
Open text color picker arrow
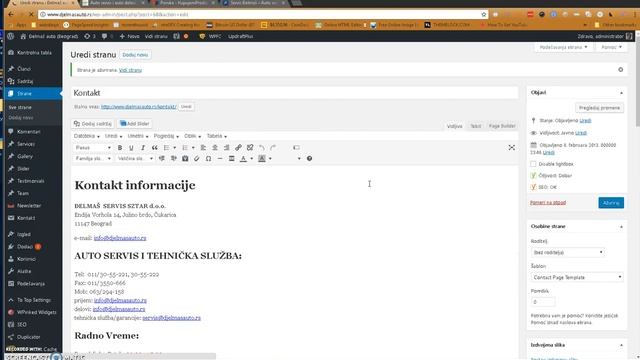click(x=251, y=158)
